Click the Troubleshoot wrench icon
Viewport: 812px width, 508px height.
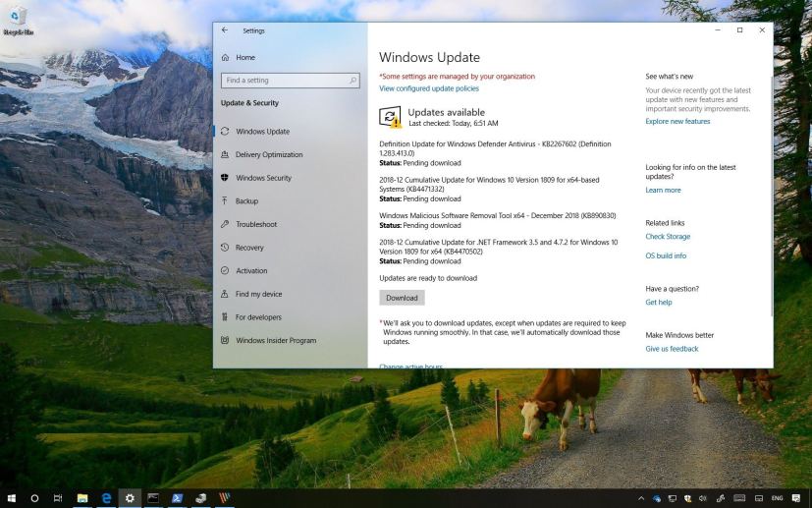[225, 224]
